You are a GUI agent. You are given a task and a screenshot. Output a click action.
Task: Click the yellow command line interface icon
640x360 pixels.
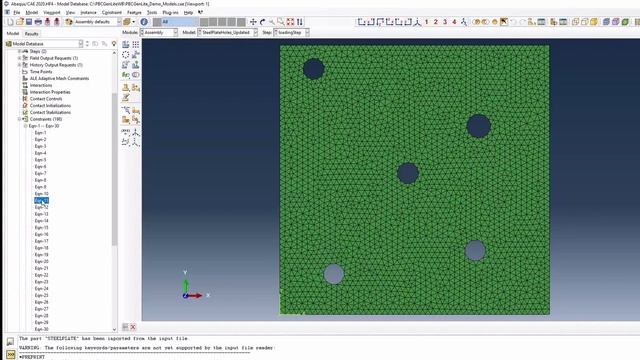coord(10,354)
